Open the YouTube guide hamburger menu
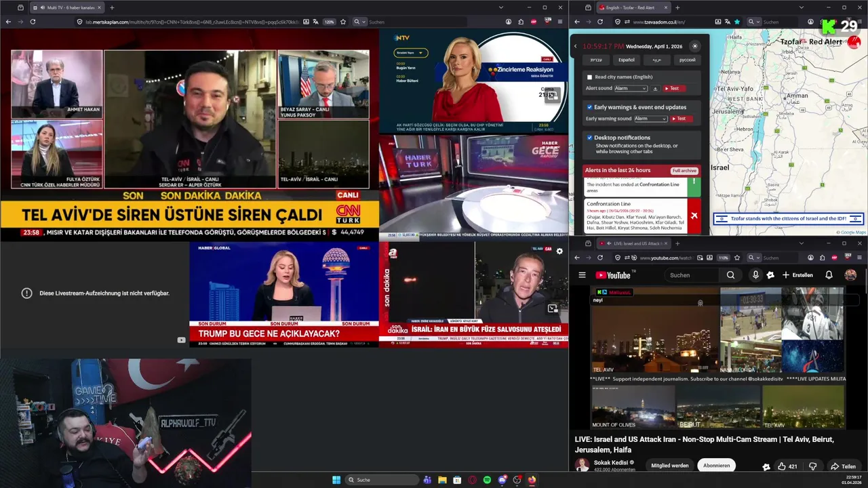The height and width of the screenshot is (488, 868). (x=582, y=275)
